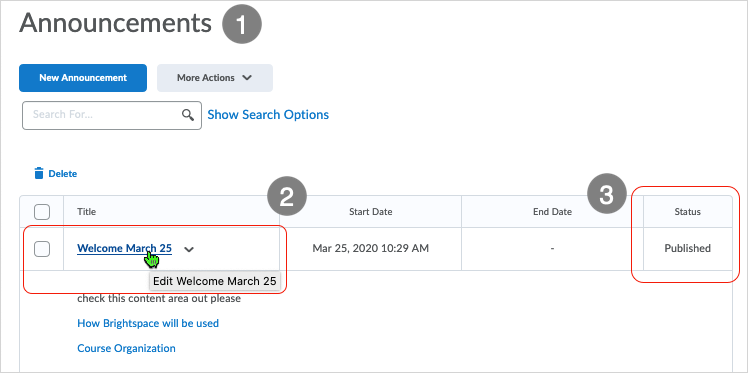Click the Status column header

click(x=687, y=212)
